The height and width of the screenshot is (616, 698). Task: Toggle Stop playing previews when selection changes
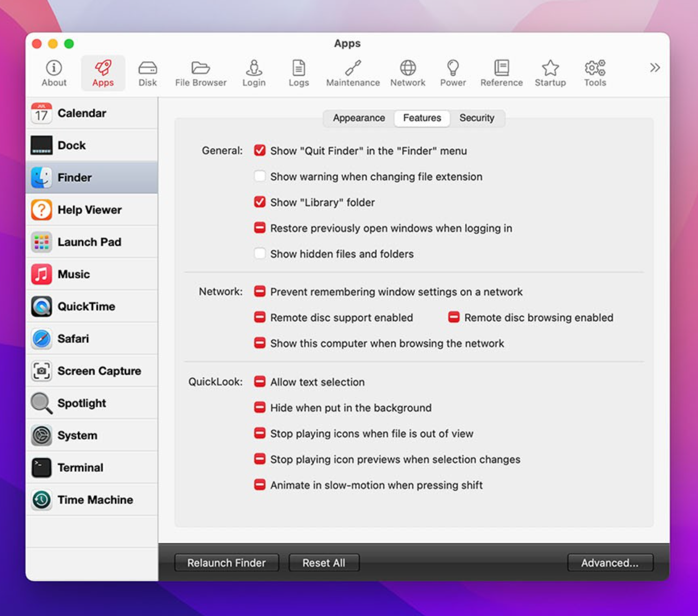click(x=260, y=459)
